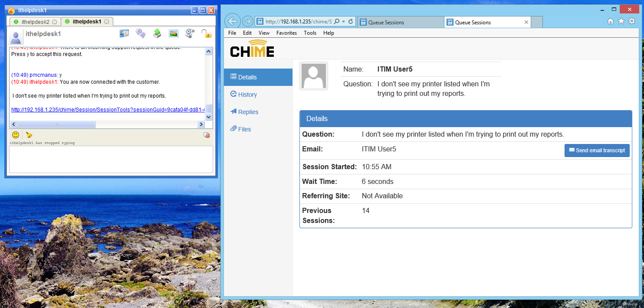This screenshot has height=308, width=644.
Task: Open the browser Tools gear icon
Action: [x=632, y=21]
